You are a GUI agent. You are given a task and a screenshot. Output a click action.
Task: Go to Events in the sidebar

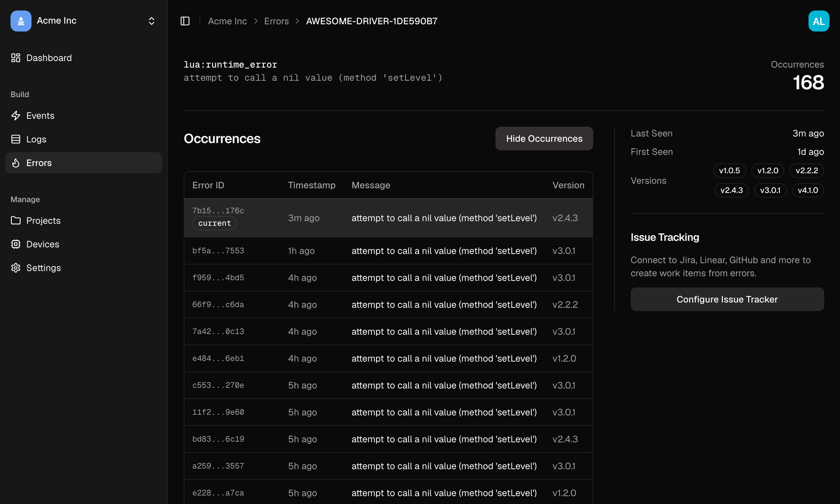coord(84,116)
